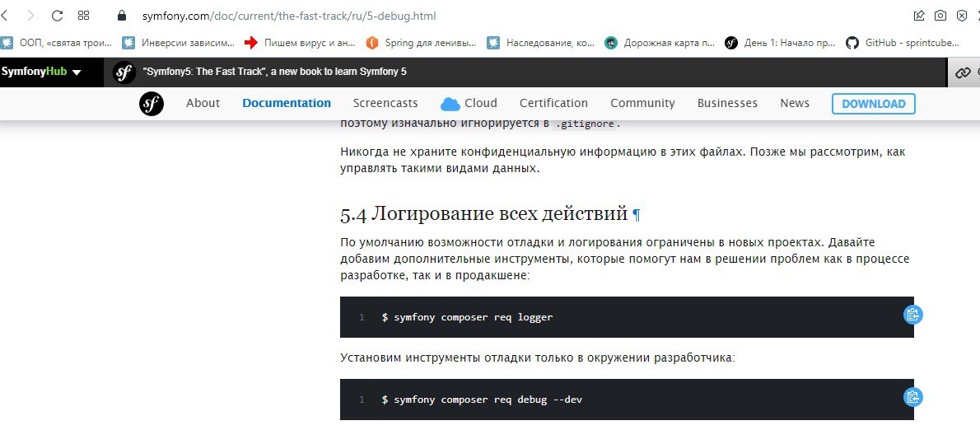Open bookmark 'День 1: Начало пр...'
Image resolution: width=980 pixels, height=444 pixels.
coord(781,43)
